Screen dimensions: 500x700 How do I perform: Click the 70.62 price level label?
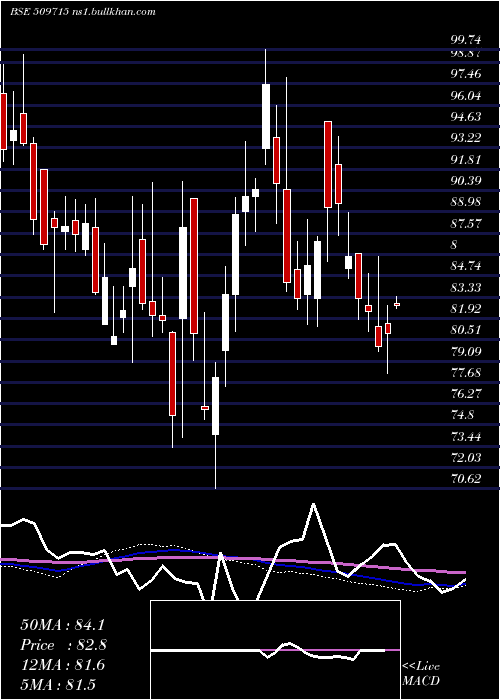click(466, 479)
